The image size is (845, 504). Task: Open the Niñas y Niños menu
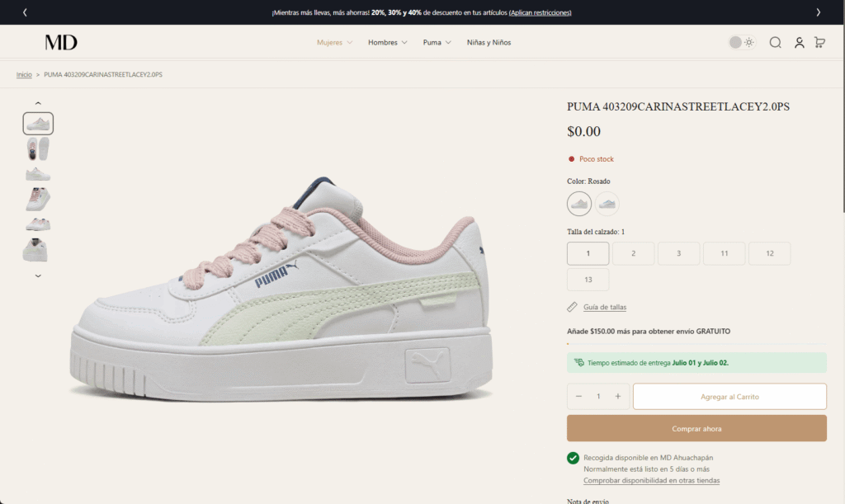click(x=489, y=42)
